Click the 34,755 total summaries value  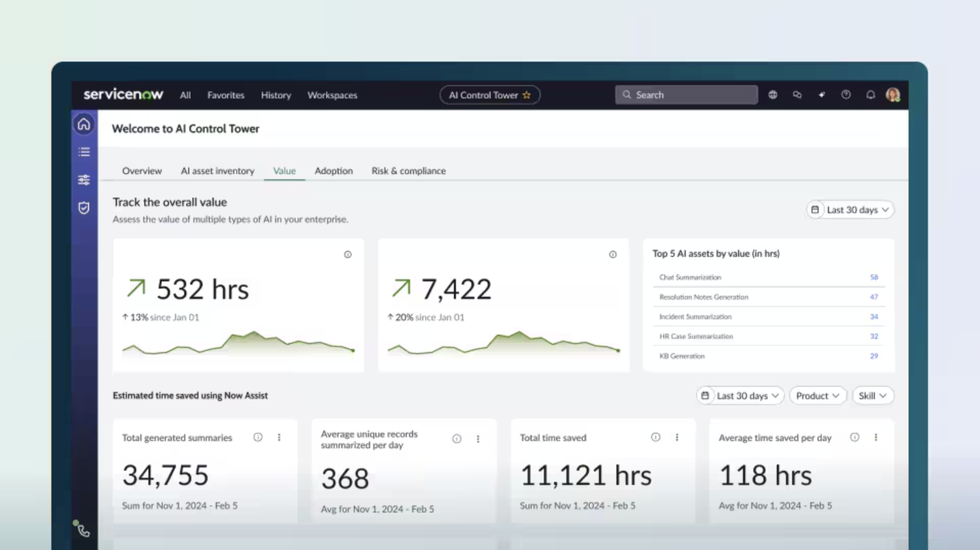pos(165,475)
